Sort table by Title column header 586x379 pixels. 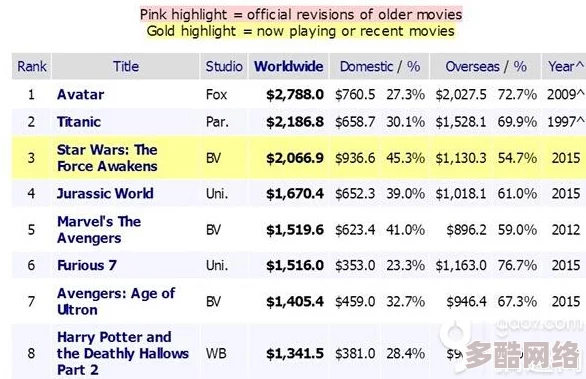coord(126,67)
